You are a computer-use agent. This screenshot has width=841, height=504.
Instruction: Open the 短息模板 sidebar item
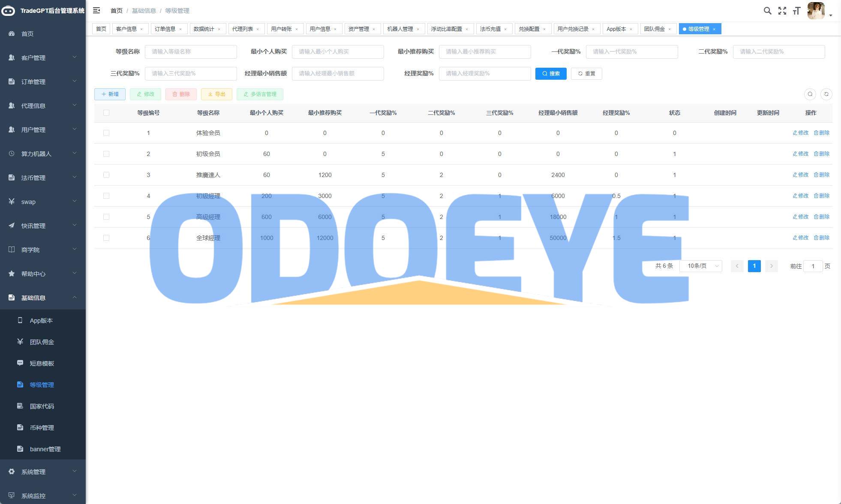pos(42,363)
